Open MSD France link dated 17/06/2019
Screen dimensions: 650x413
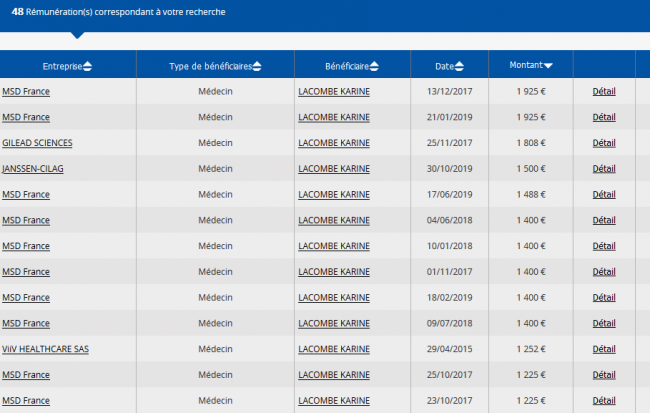(x=26, y=194)
